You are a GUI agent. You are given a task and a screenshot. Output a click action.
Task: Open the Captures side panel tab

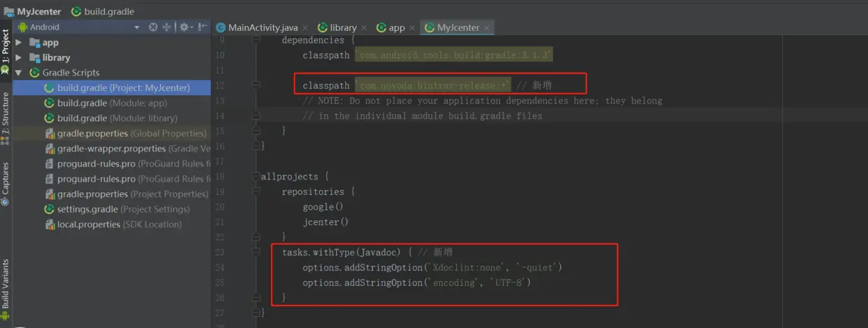[6, 184]
